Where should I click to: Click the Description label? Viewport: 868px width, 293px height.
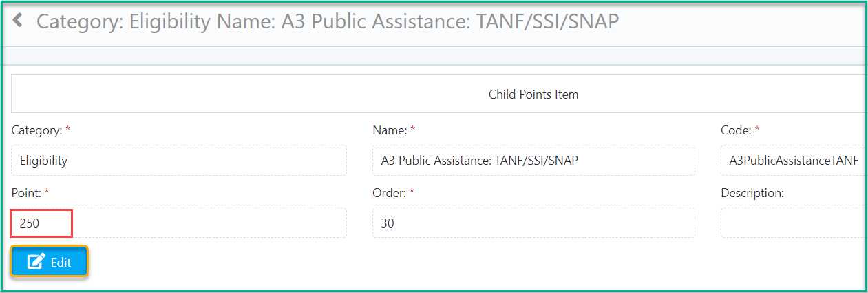click(752, 193)
